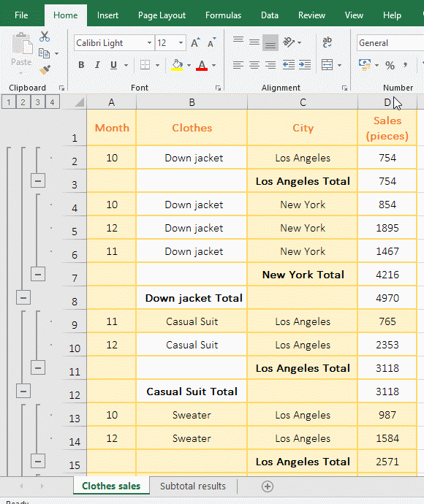Click the cell containing 1895
Viewport: 424px width, 504px height.
[387, 228]
